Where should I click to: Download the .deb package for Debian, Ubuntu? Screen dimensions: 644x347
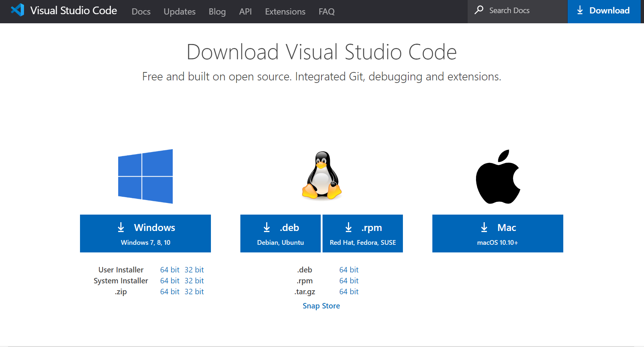tap(280, 234)
